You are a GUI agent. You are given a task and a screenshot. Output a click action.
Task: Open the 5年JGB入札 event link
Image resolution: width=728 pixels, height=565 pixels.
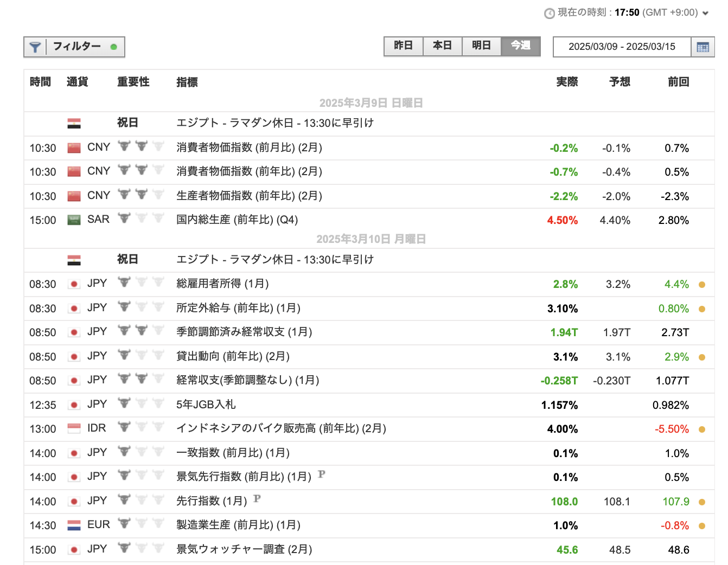point(206,405)
